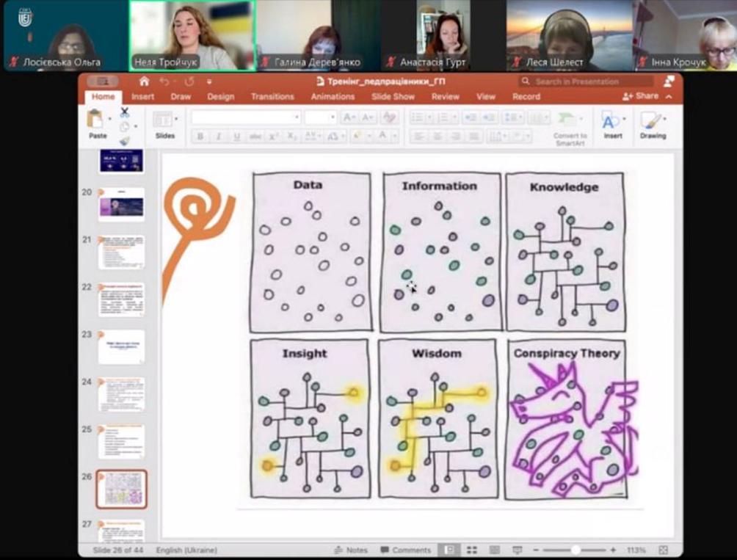
Task: Open the Drawing tools icon
Action: pos(651,122)
